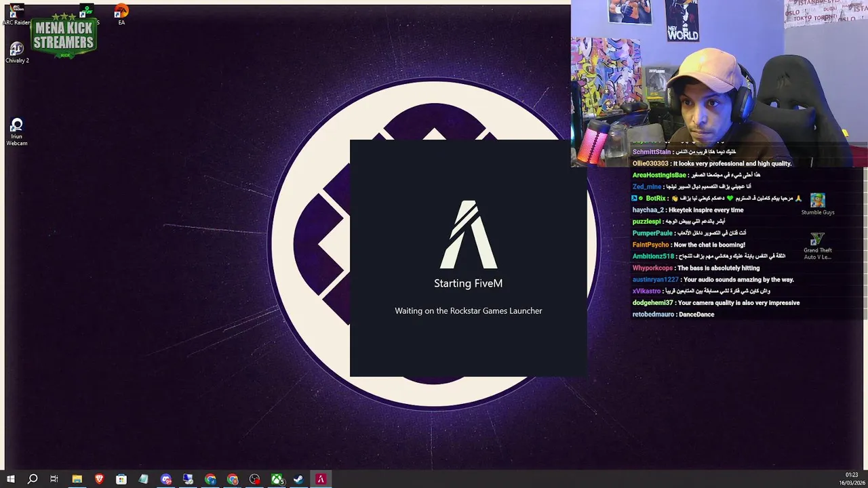This screenshot has width=868, height=488.
Task: Click the 'Starting FiveM' text
Action: 469,283
